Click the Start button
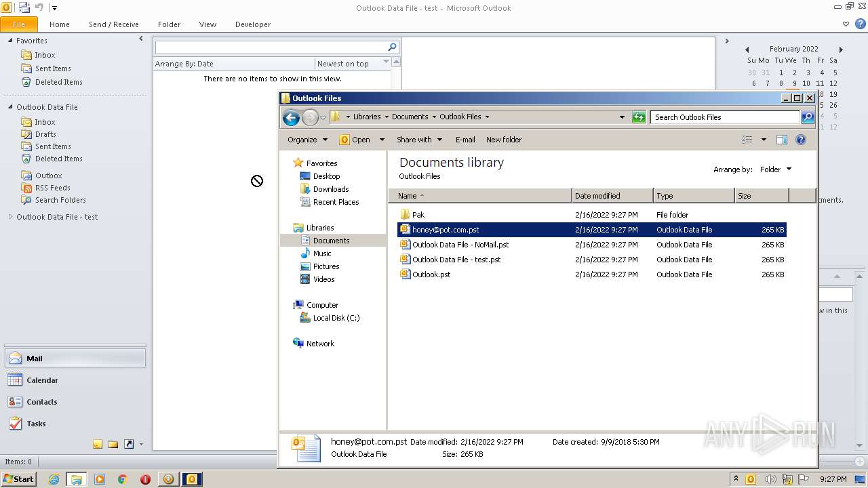The height and width of the screenshot is (488, 868). point(18,479)
